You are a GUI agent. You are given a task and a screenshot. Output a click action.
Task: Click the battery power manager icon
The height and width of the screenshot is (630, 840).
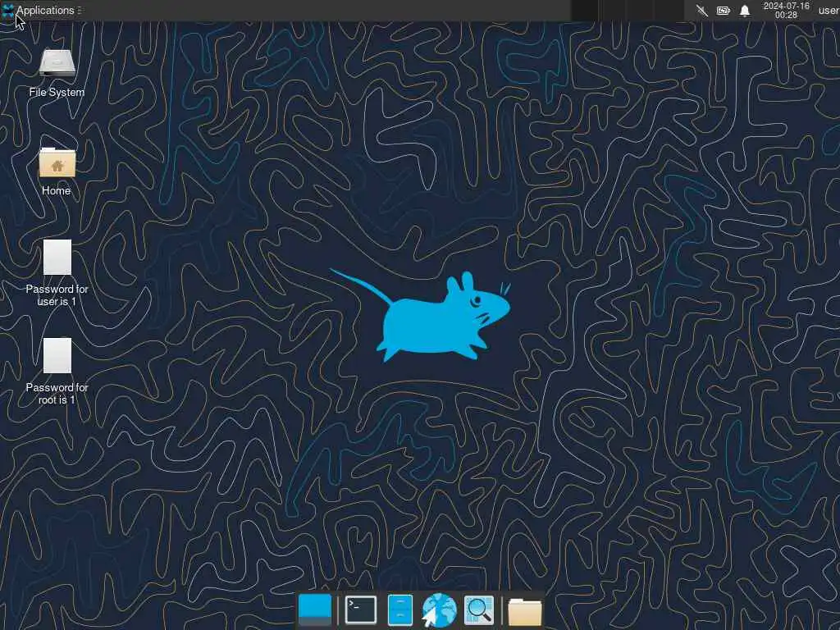point(724,10)
